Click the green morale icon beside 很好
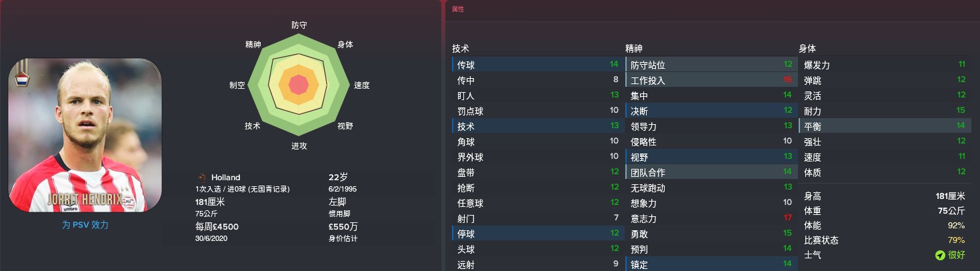This screenshot has width=980, height=271. point(940,255)
